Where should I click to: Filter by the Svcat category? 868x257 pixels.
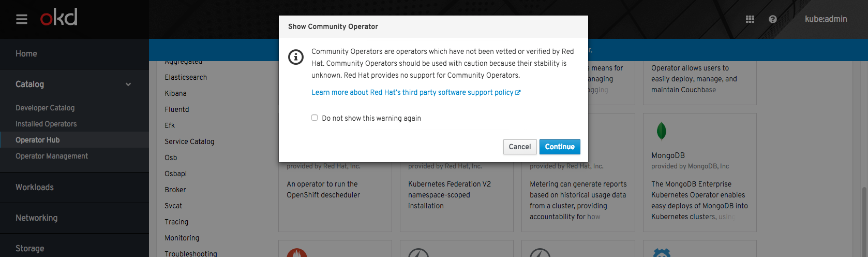(x=173, y=206)
